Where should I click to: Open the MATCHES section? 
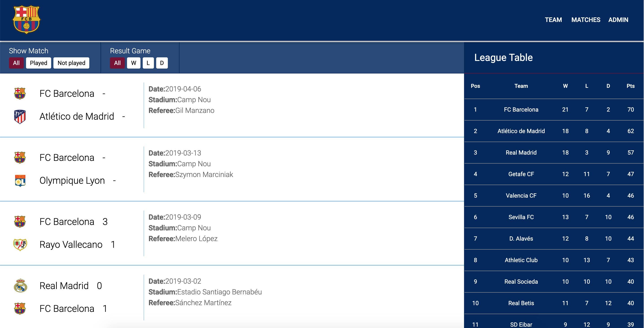coord(586,20)
